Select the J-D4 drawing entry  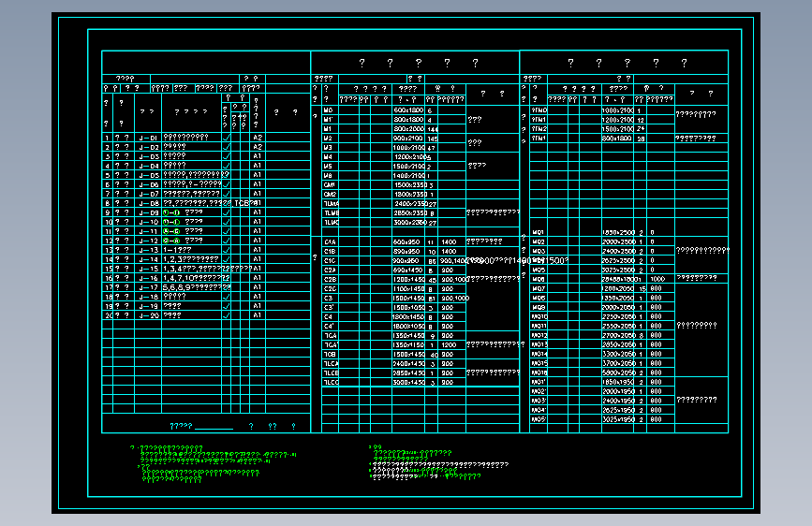point(148,167)
